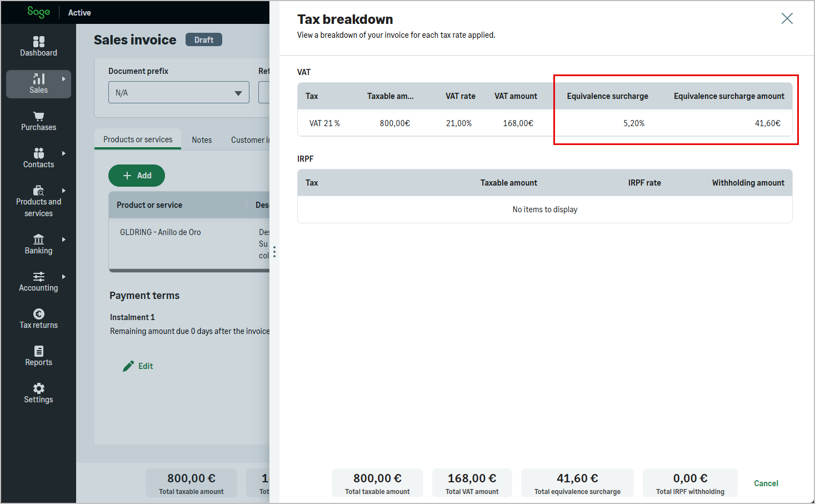This screenshot has height=504, width=815.
Task: Open the Dashboard icon in sidebar
Action: (39, 42)
